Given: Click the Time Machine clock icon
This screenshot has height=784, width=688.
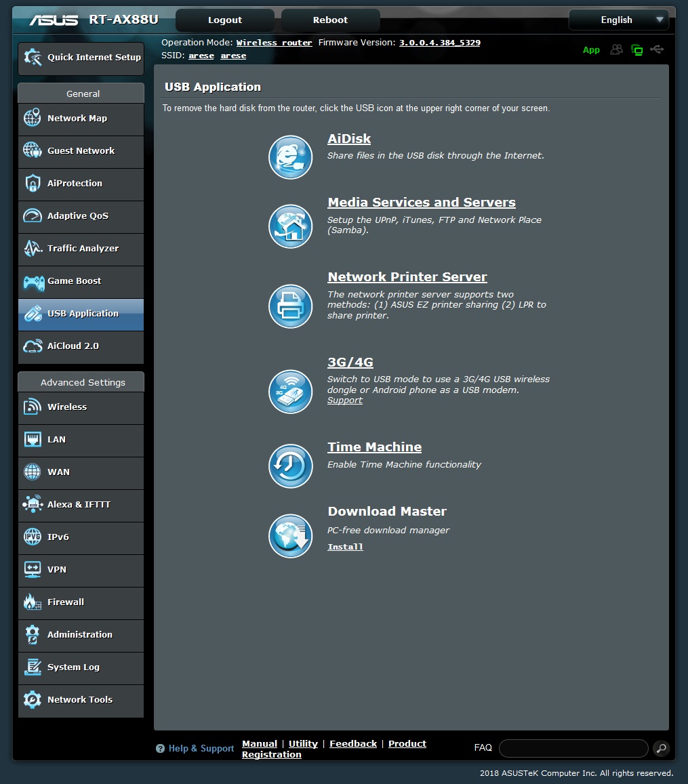Looking at the screenshot, I should [x=291, y=466].
